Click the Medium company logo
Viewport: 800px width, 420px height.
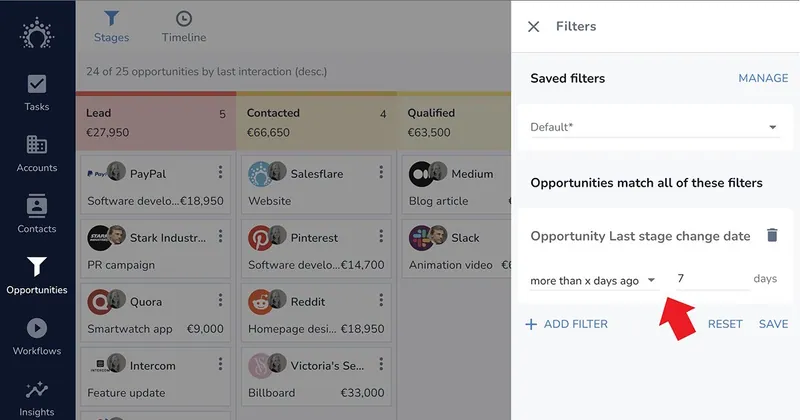click(420, 174)
